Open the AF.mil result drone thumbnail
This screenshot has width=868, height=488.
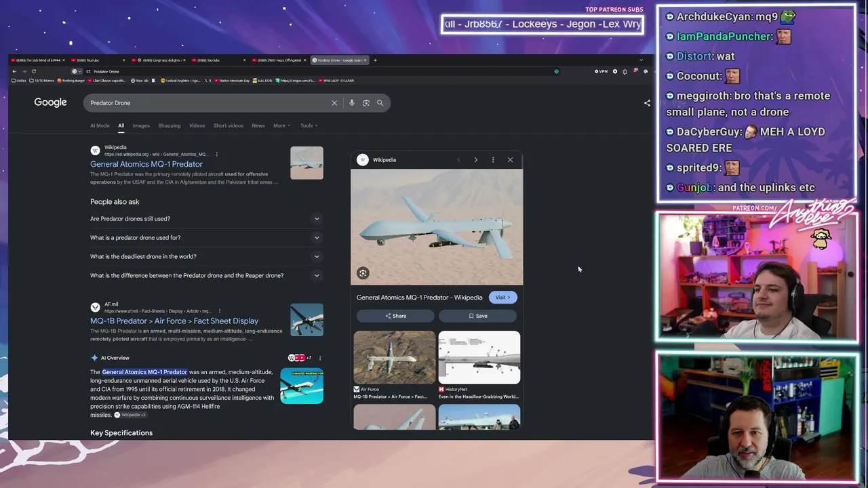point(307,320)
